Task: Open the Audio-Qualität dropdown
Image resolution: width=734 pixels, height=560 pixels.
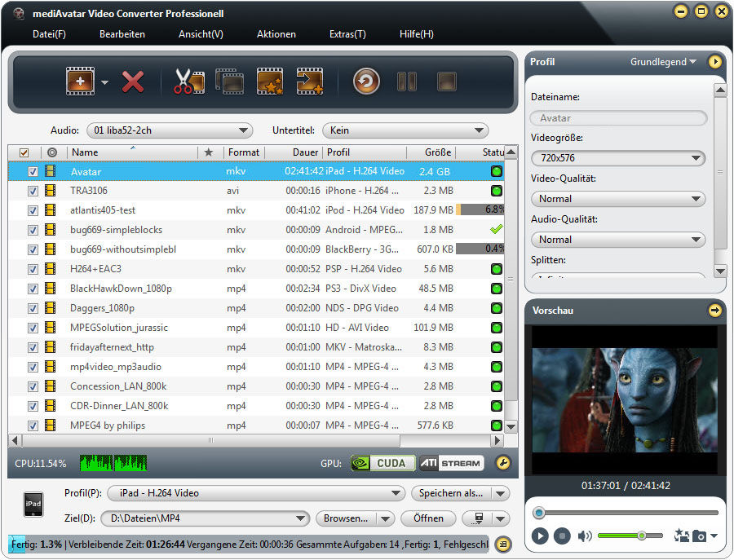Action: coord(618,240)
